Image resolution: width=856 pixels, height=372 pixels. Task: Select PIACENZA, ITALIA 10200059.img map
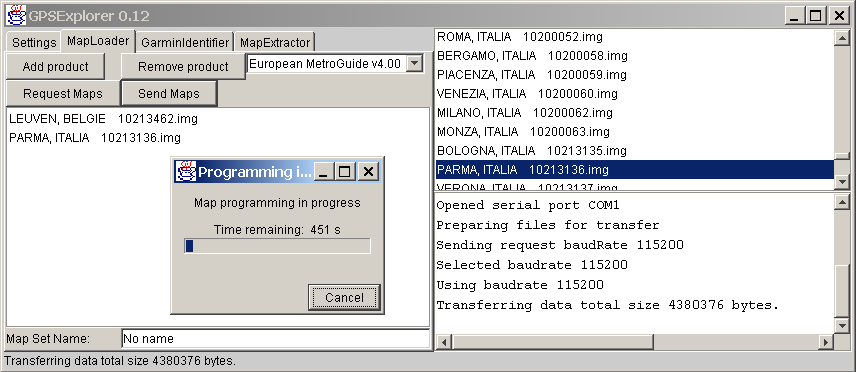[635, 75]
